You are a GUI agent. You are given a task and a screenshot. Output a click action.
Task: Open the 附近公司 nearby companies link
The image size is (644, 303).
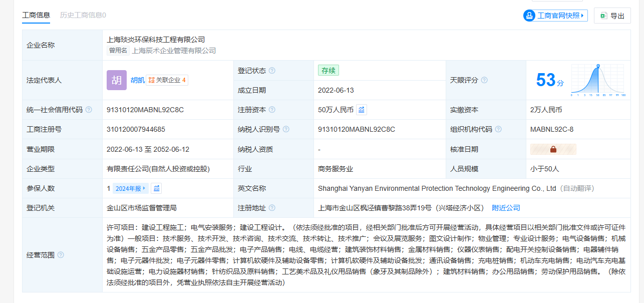[x=506, y=208]
